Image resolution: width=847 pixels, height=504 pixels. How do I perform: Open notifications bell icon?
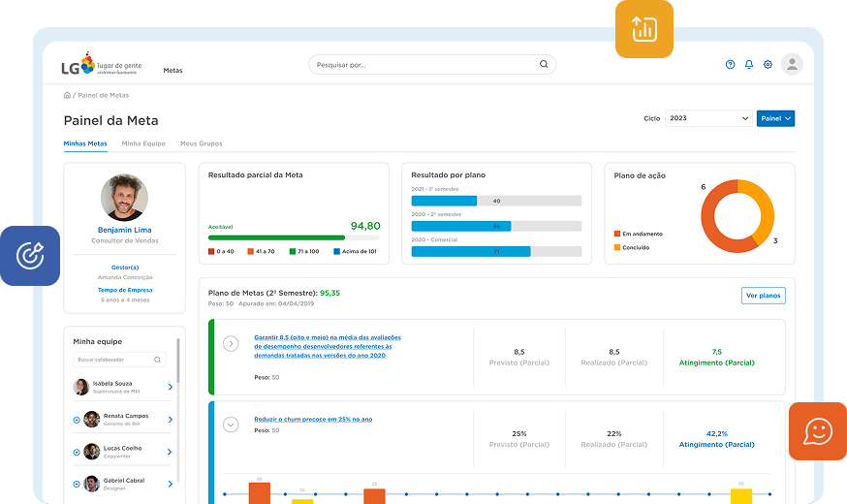[x=748, y=65]
